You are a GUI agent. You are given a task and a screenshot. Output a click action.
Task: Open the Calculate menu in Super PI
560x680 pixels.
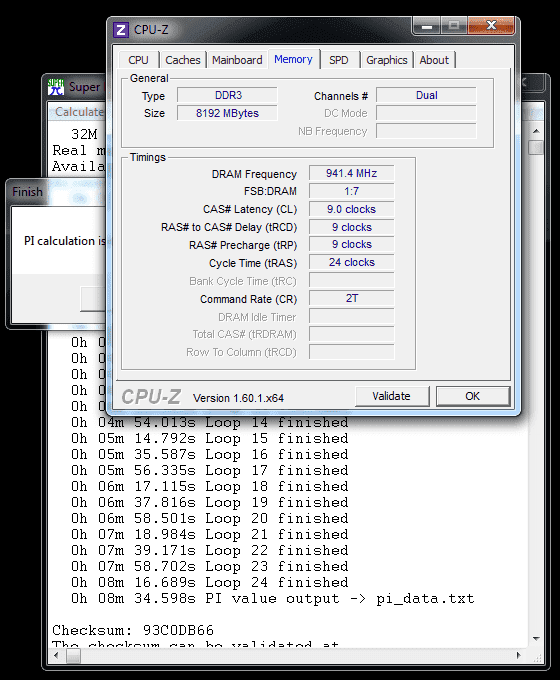click(x=79, y=112)
